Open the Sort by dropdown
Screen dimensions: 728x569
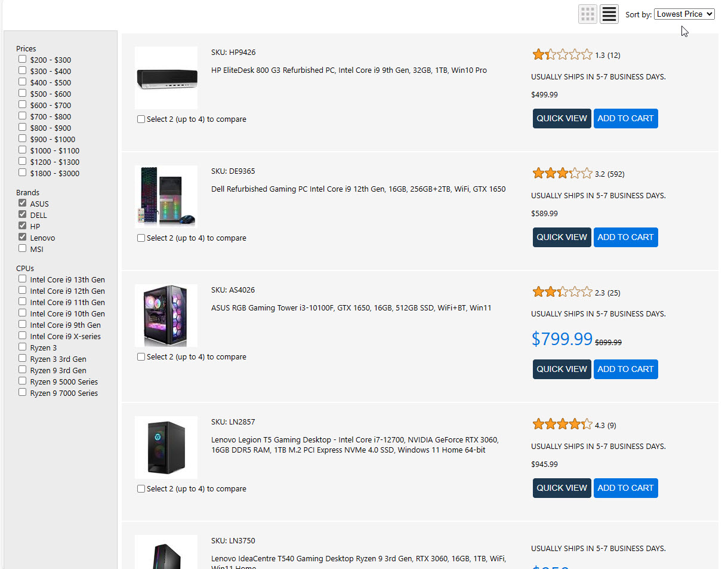pyautogui.click(x=684, y=14)
